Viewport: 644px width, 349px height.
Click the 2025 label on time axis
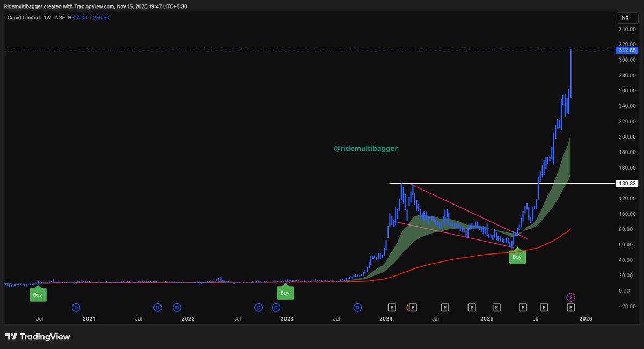tap(486, 319)
